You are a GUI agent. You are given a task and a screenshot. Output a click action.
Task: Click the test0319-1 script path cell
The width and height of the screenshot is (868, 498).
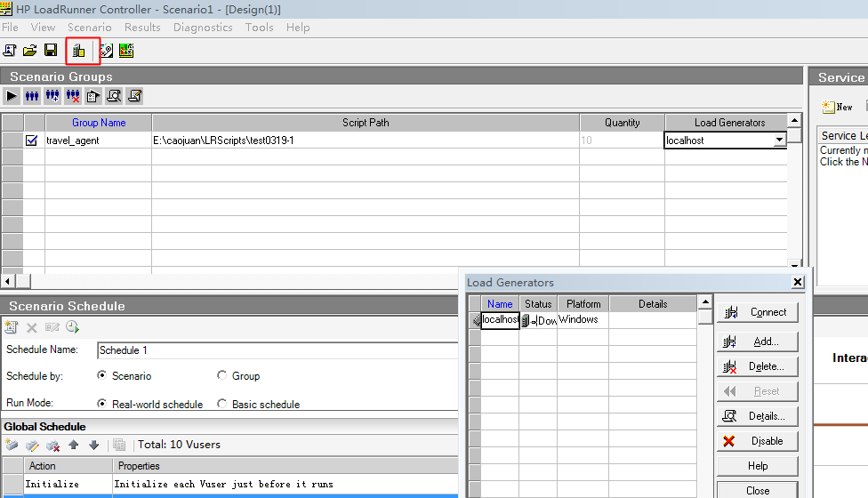(366, 141)
